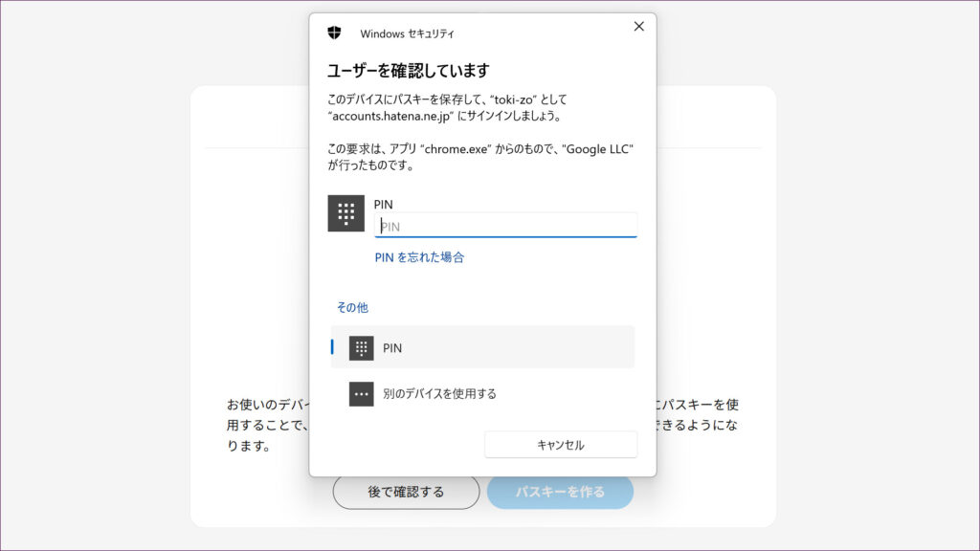Click the large PIN keypad icon
This screenshot has height=551, width=980.
tap(346, 213)
